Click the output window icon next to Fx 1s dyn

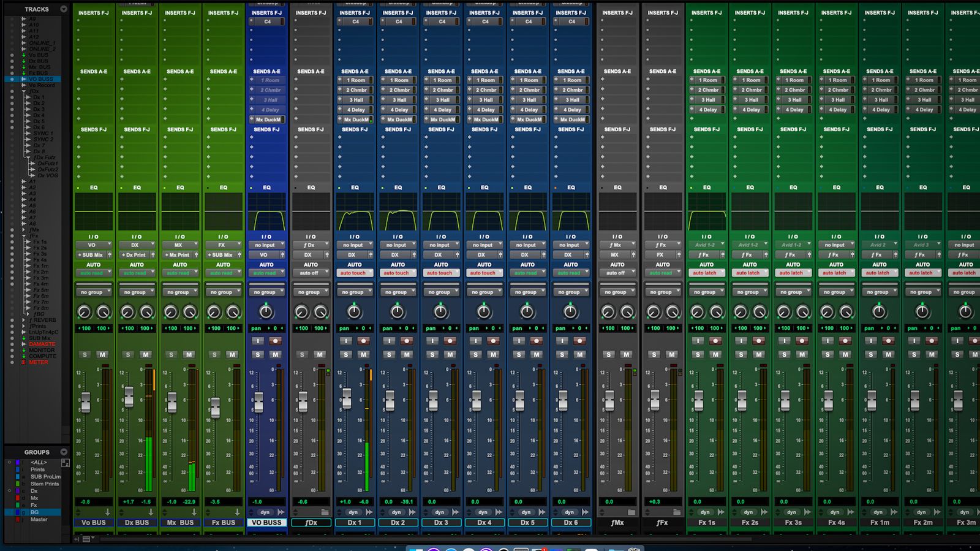pyautogui.click(x=720, y=512)
